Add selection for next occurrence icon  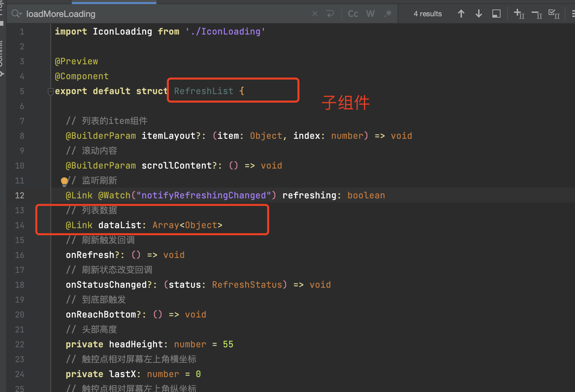coord(519,14)
